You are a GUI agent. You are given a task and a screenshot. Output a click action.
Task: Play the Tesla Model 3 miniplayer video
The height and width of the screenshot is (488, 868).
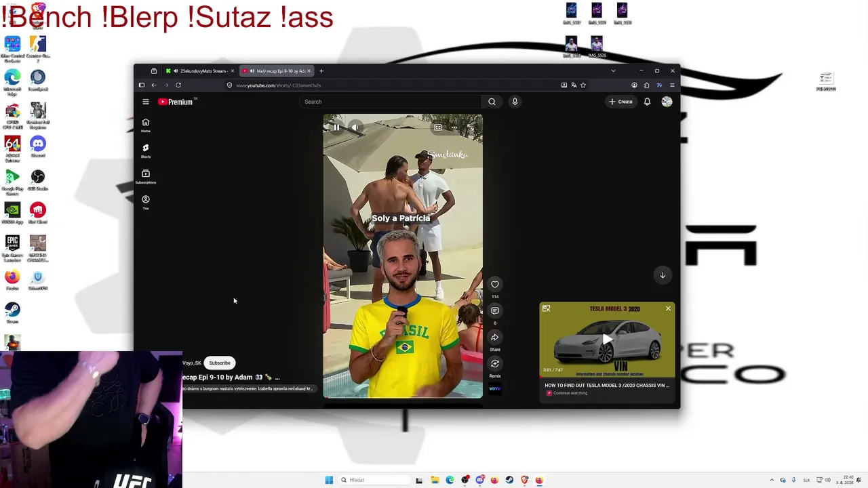click(x=607, y=340)
